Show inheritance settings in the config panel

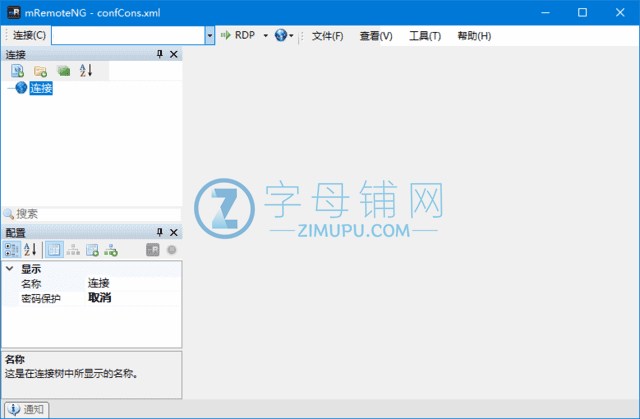pos(73,250)
